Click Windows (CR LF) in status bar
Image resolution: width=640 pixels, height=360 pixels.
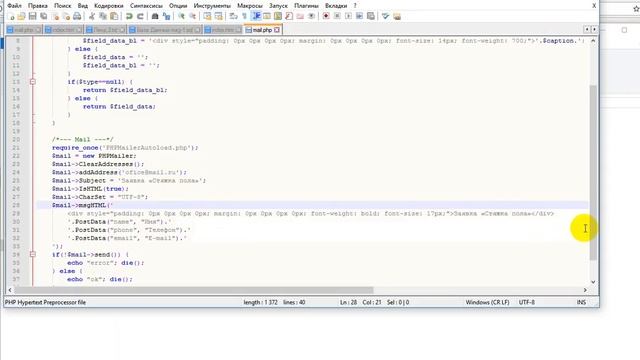(x=487, y=302)
